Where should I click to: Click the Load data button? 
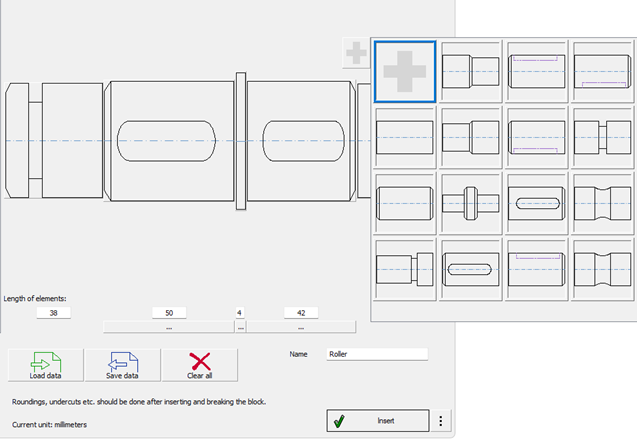pos(44,366)
